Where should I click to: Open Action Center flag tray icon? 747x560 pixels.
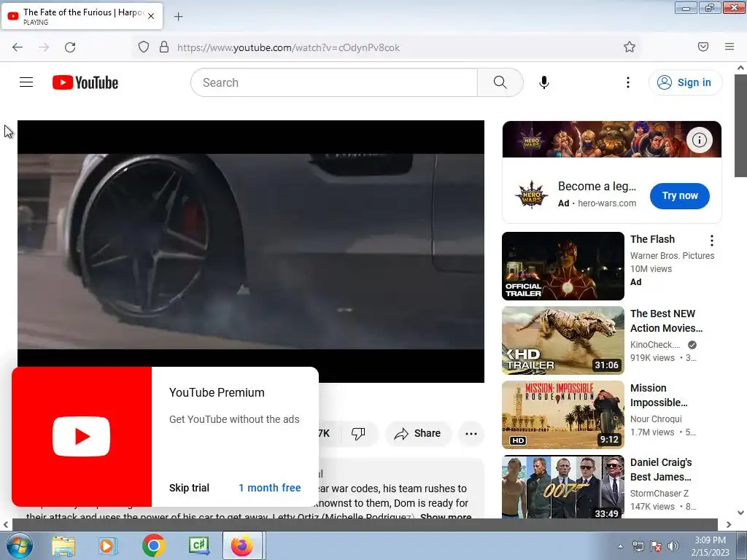[656, 546]
